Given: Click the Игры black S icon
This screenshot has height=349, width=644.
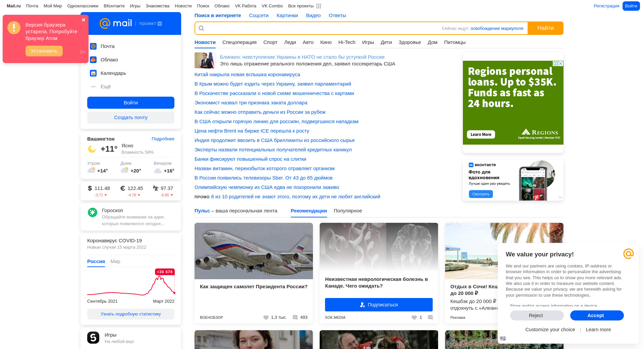Looking at the screenshot, I should pos(93,338).
